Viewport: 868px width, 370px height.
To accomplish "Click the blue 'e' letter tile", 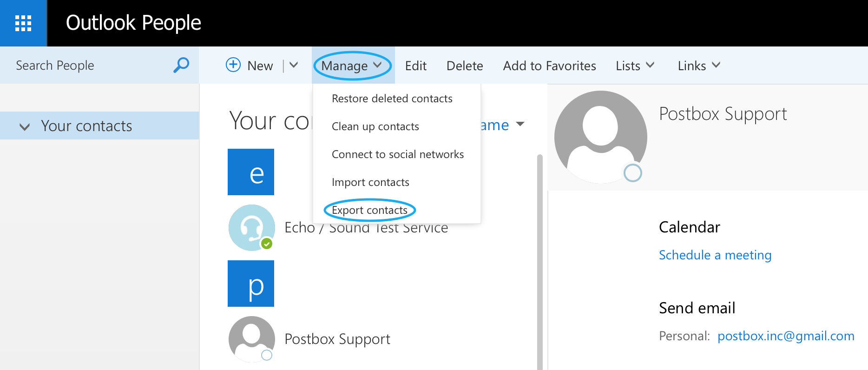I will (251, 172).
